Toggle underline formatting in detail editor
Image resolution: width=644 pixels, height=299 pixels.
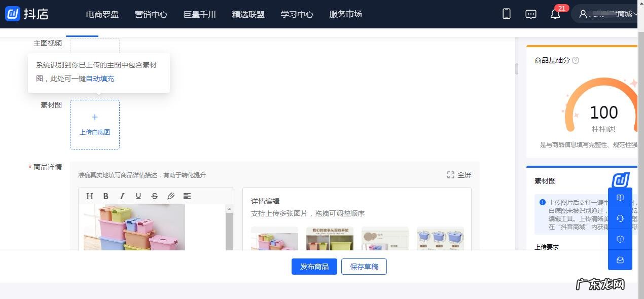click(138, 196)
